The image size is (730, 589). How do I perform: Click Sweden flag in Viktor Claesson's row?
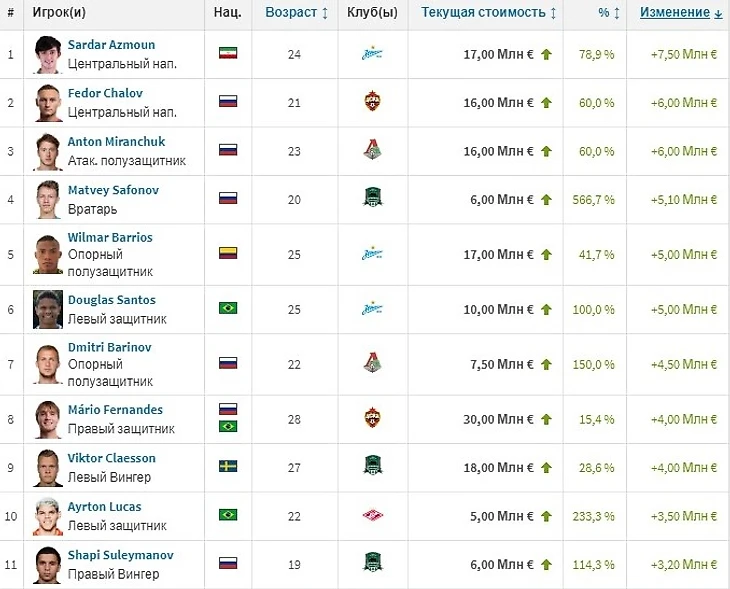tap(227, 467)
